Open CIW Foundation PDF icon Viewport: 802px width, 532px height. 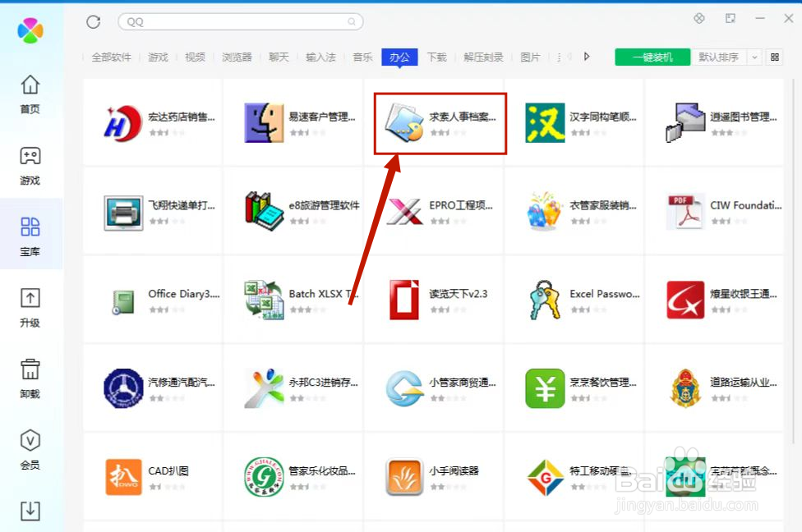tap(684, 212)
